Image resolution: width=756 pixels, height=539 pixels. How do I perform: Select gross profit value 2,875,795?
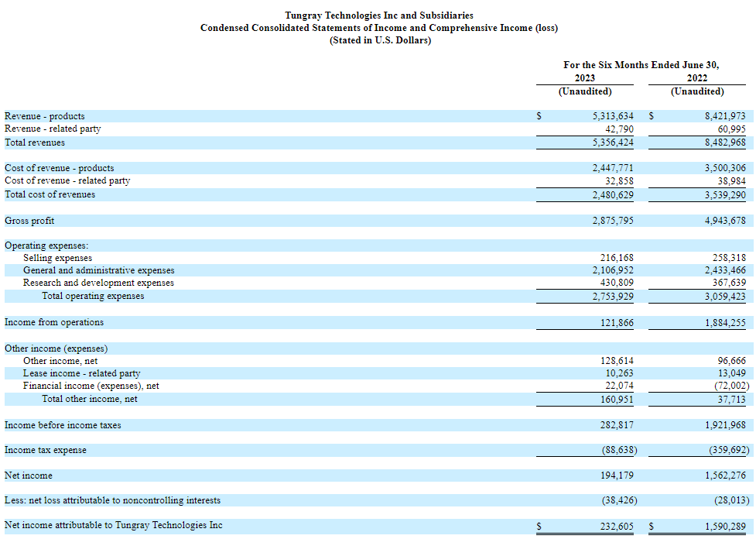pos(613,221)
